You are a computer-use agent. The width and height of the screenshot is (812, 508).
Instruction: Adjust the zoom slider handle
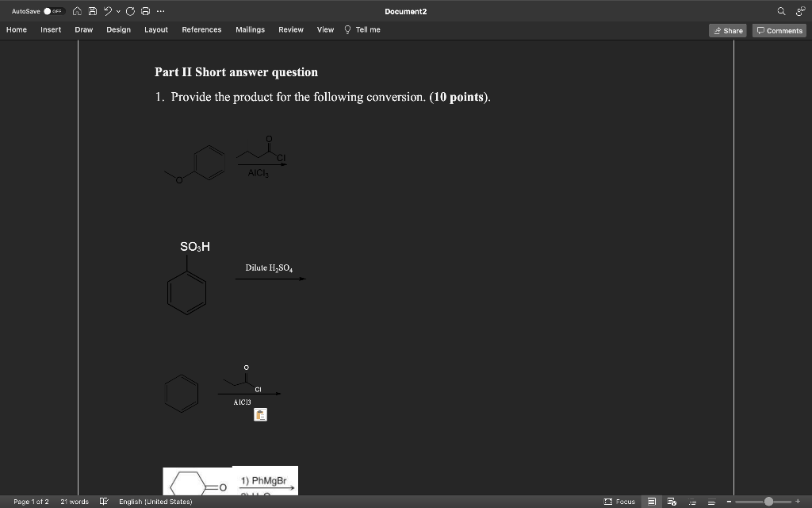click(x=769, y=502)
